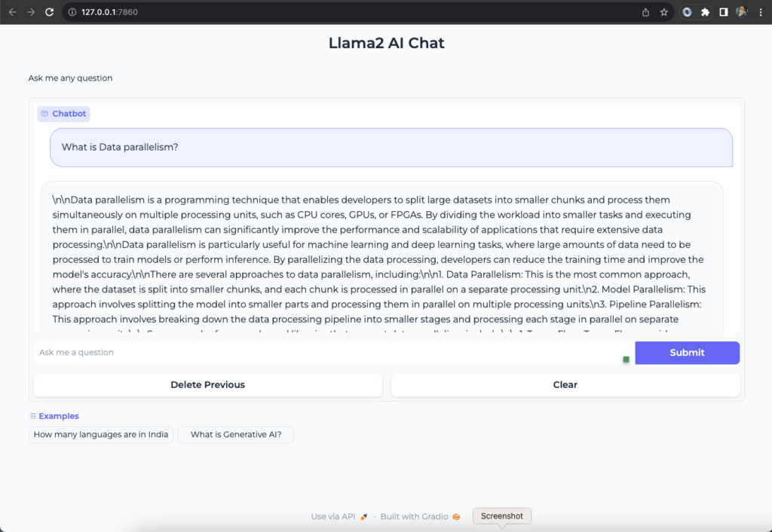Choose the 'What is Generative AI?' example

tap(235, 435)
